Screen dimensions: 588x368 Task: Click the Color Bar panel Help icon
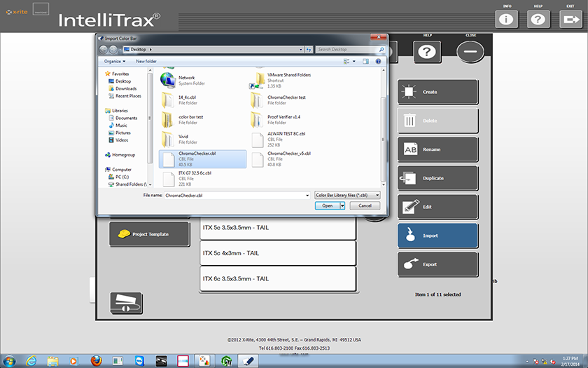click(x=427, y=52)
